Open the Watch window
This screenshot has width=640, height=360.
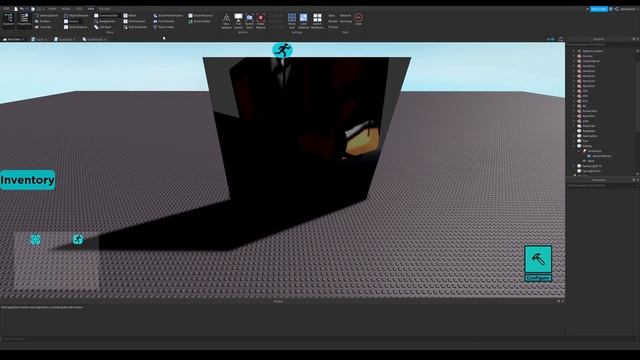[130, 16]
